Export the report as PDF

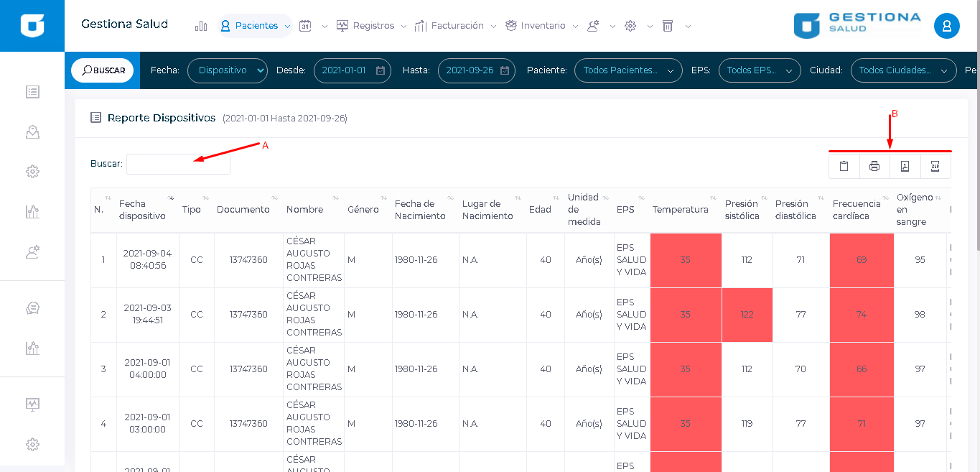905,167
